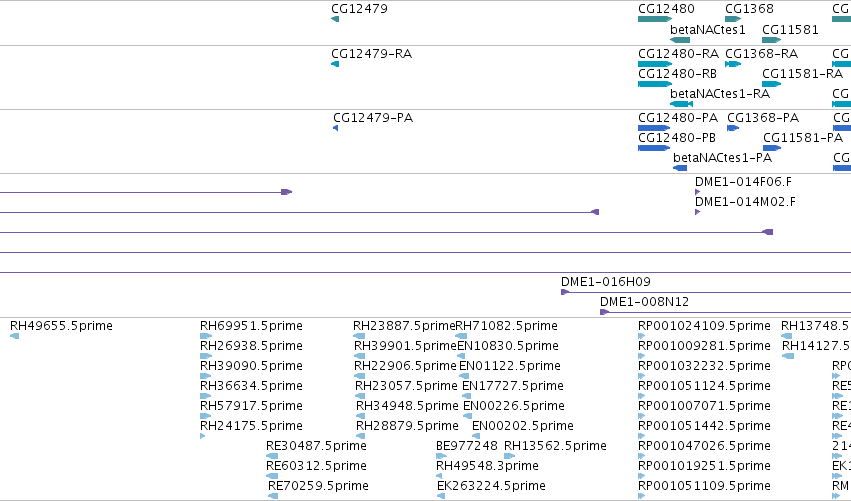The height and width of the screenshot is (501, 851).
Task: Select the betaNACtes1-RA transcript glyph
Action: (x=682, y=104)
